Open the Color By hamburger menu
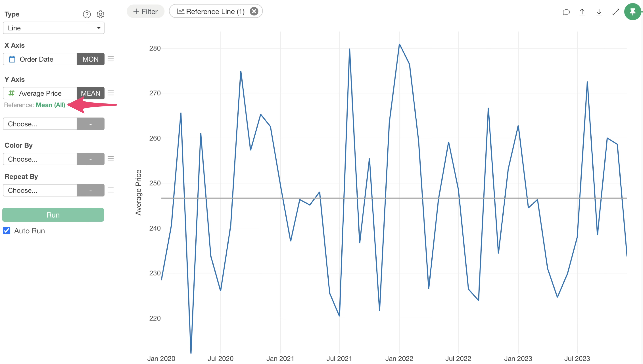This screenshot has height=364, width=643. click(111, 159)
